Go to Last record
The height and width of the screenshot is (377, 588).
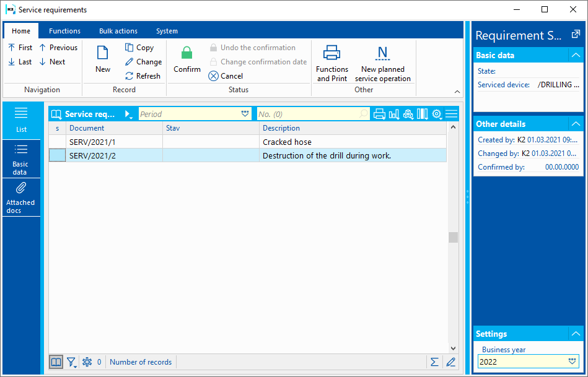coord(20,62)
